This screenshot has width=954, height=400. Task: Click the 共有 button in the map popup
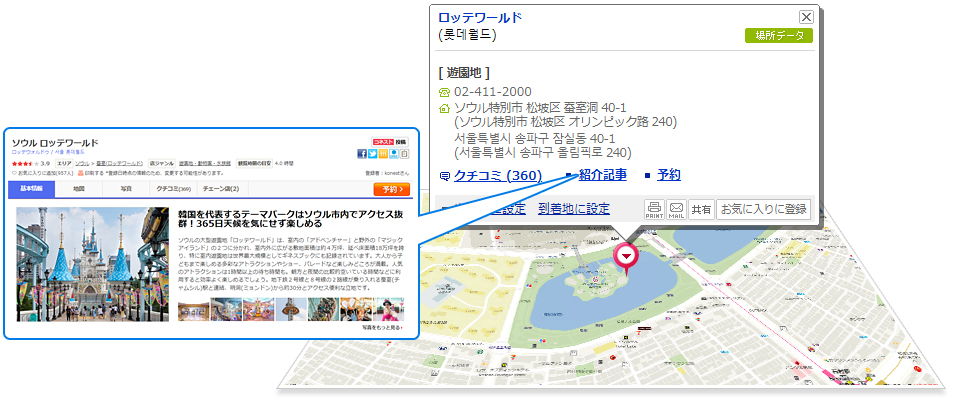701,209
